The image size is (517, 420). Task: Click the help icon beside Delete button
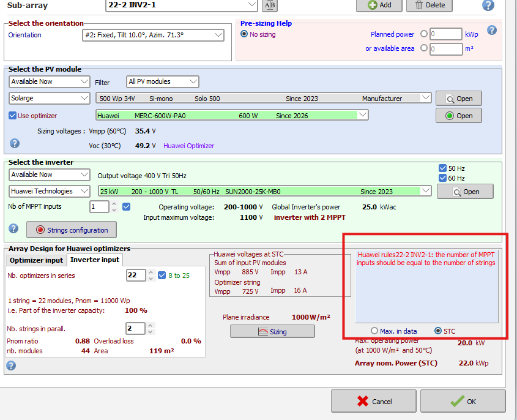[x=488, y=6]
